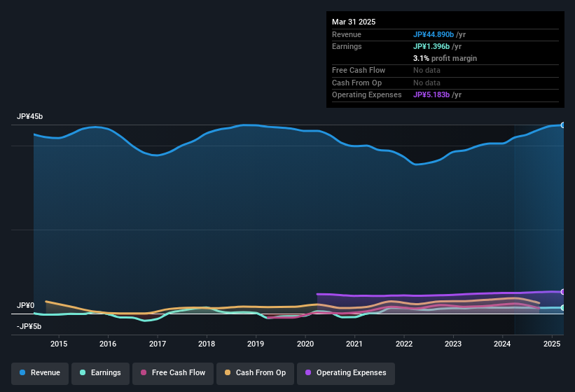Toggle the Cash From Op legend button
The width and height of the screenshot is (575, 392).
255,373
